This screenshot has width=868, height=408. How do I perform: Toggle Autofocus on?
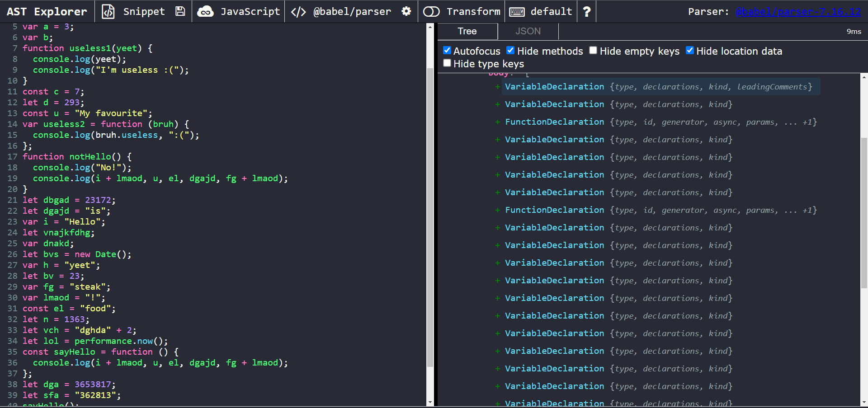(x=447, y=51)
